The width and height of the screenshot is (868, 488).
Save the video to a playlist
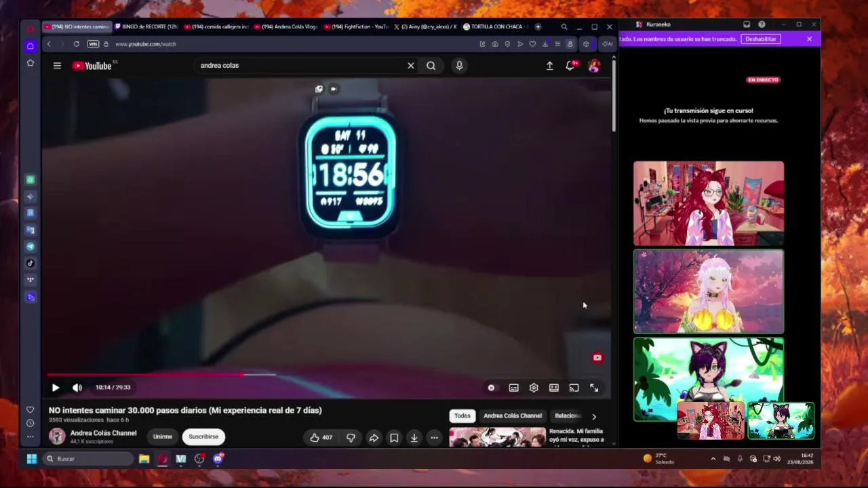[x=394, y=438]
